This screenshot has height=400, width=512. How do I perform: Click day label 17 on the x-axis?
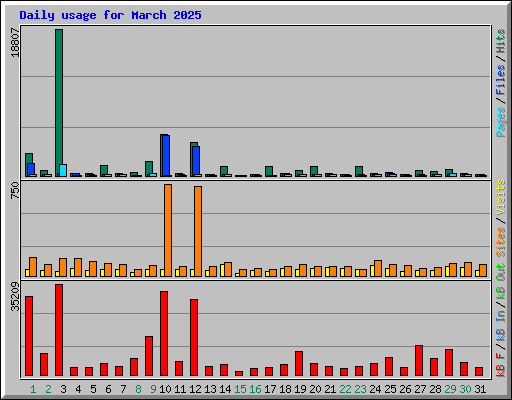point(270,389)
